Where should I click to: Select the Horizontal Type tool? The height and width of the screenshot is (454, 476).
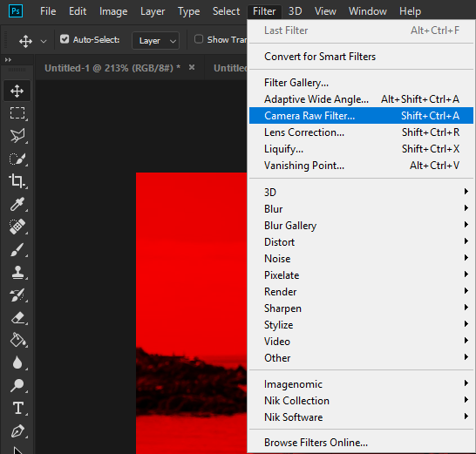(x=18, y=408)
